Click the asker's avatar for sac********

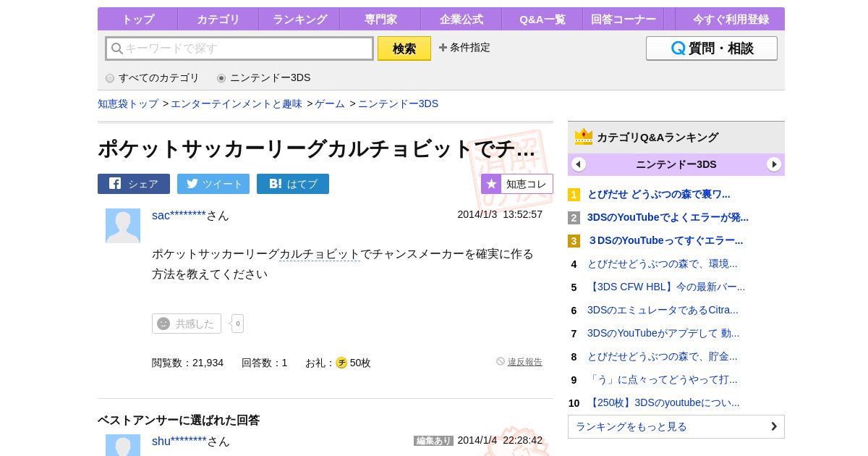pyautogui.click(x=123, y=226)
